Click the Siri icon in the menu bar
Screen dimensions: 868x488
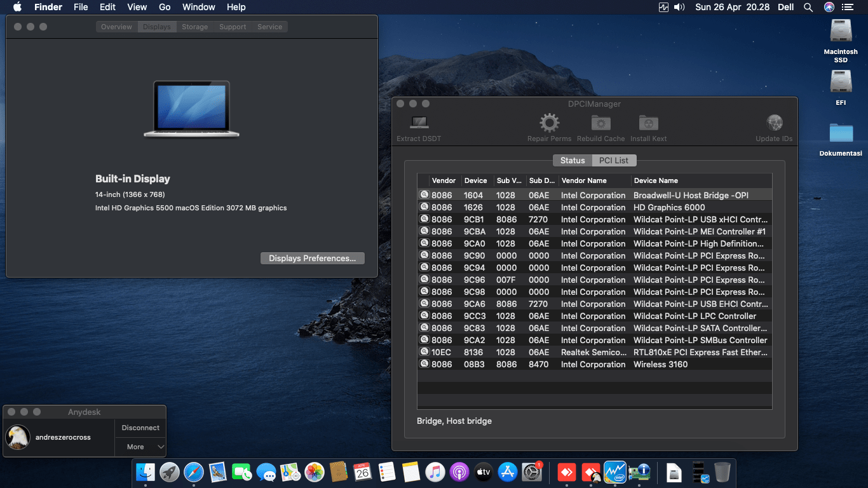pos(829,7)
